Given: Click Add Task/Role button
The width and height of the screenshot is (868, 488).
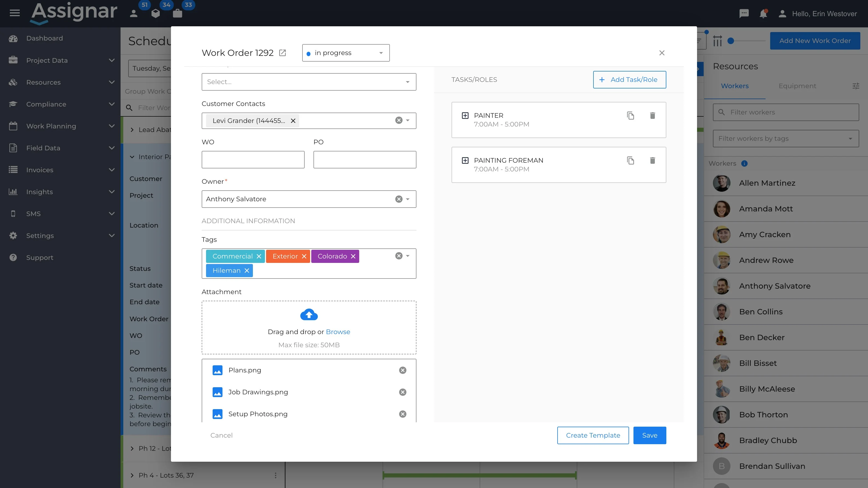Looking at the screenshot, I should click(629, 79).
